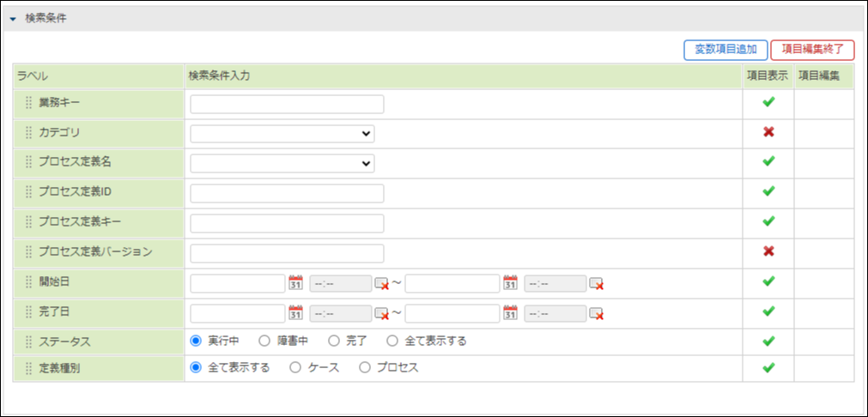The height and width of the screenshot is (417, 868).
Task: Toggle the red X for カテゴリ visibility
Action: [768, 132]
